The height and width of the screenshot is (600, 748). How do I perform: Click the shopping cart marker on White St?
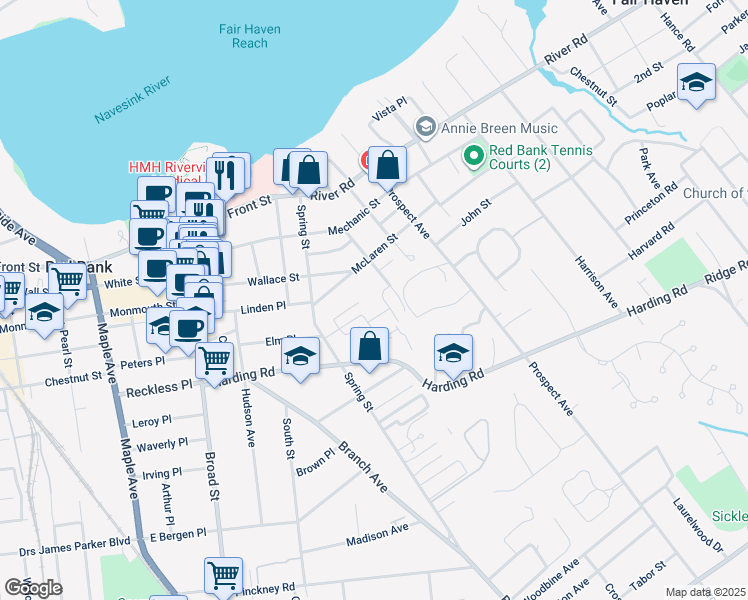pos(67,281)
